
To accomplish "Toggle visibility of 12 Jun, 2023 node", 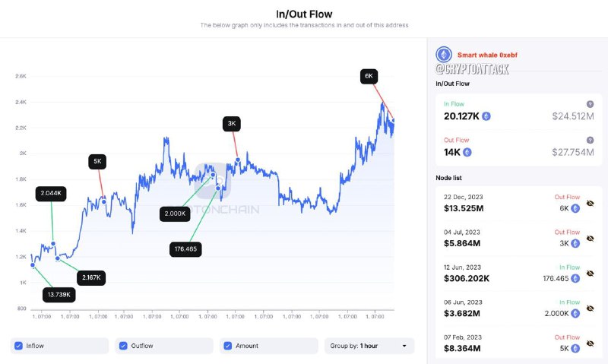I will pos(590,274).
